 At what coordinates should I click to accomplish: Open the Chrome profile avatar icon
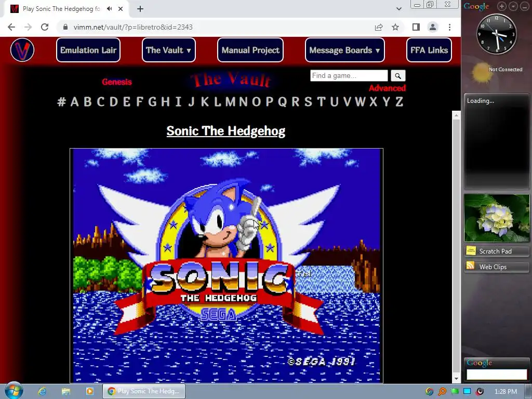pyautogui.click(x=433, y=27)
